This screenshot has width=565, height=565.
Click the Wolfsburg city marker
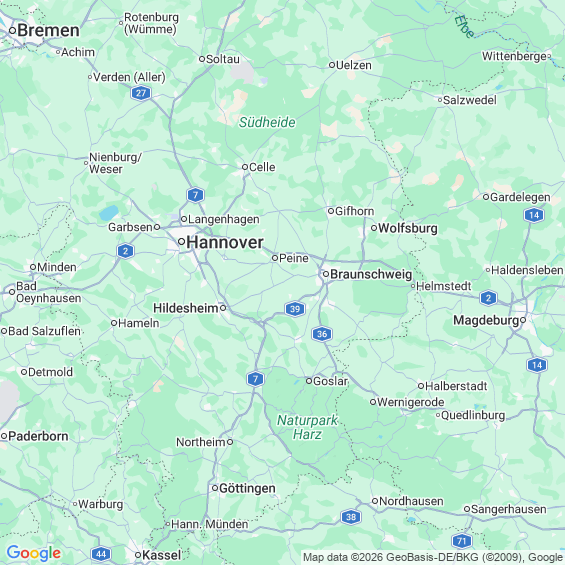click(374, 228)
